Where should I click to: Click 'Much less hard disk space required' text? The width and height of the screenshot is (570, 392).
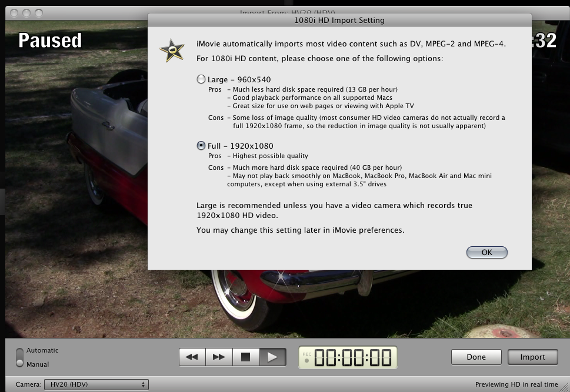click(x=315, y=89)
